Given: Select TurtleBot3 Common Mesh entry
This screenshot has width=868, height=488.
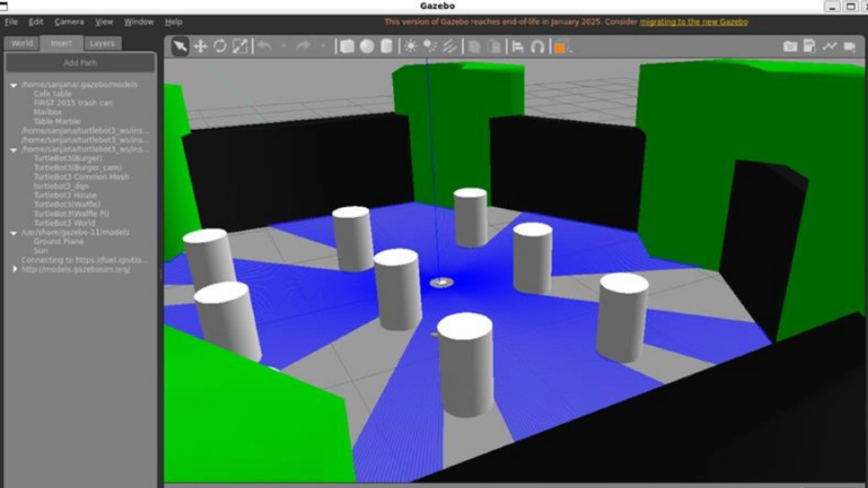Looking at the screenshot, I should pos(81,177).
